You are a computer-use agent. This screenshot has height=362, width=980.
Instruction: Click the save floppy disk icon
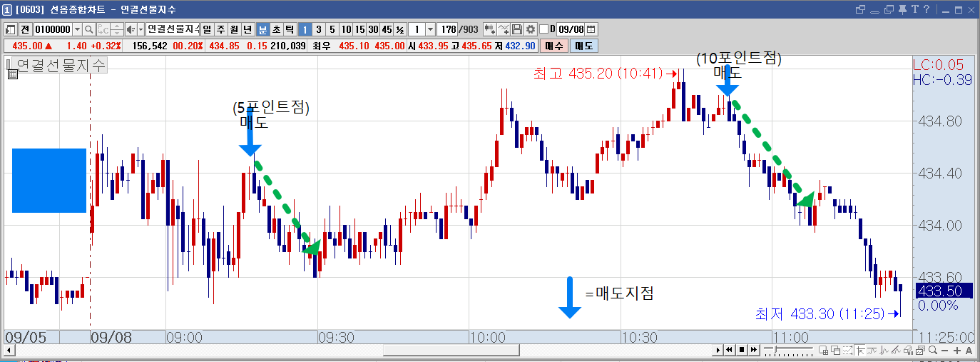pos(517,29)
